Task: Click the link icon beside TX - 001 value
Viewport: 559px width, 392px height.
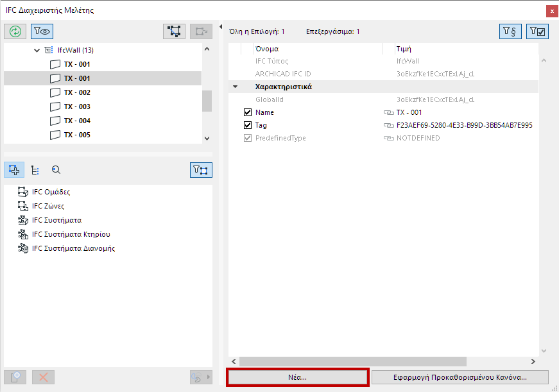Action: pyautogui.click(x=388, y=113)
